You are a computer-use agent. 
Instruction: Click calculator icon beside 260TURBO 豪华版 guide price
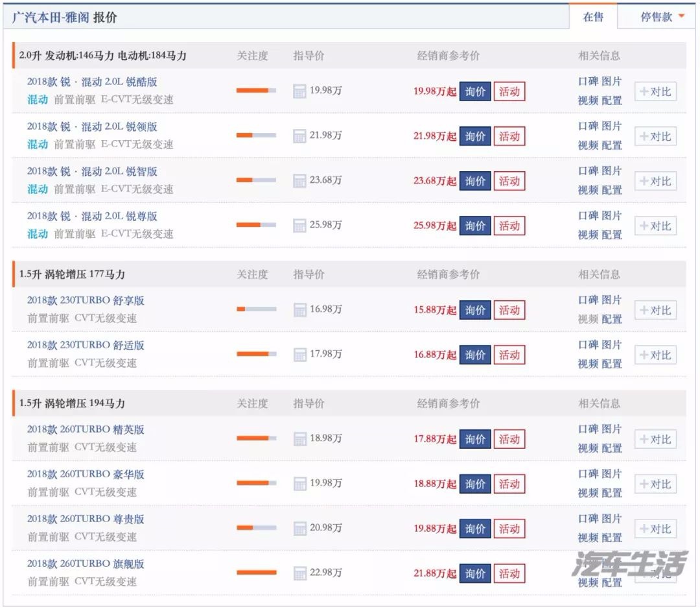click(299, 483)
